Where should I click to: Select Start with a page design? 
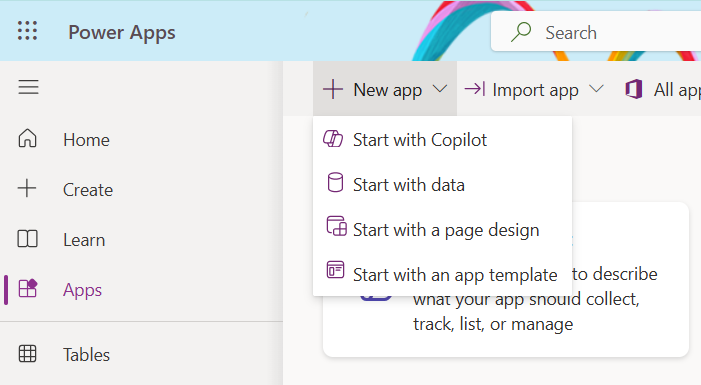443,229
